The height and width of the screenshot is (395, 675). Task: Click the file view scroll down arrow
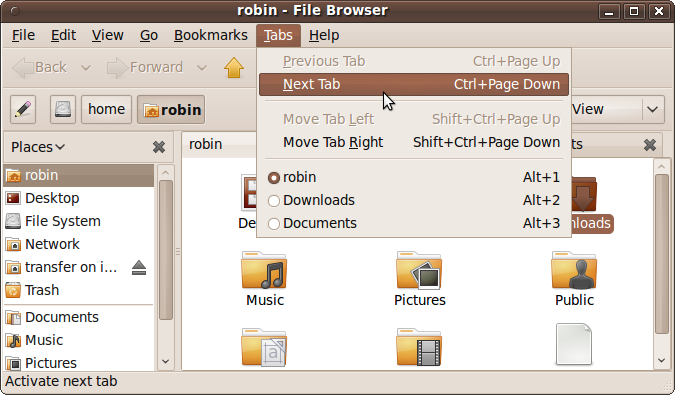[662, 361]
